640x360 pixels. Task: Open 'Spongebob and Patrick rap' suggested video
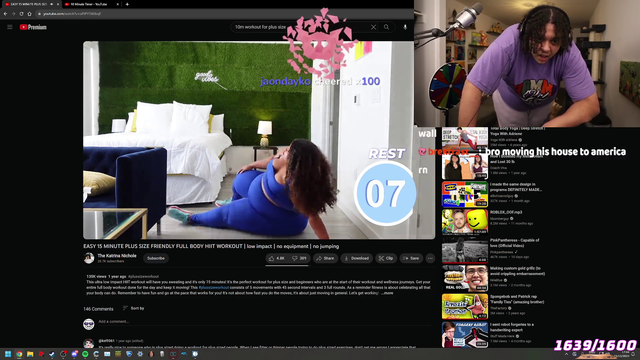465,307
